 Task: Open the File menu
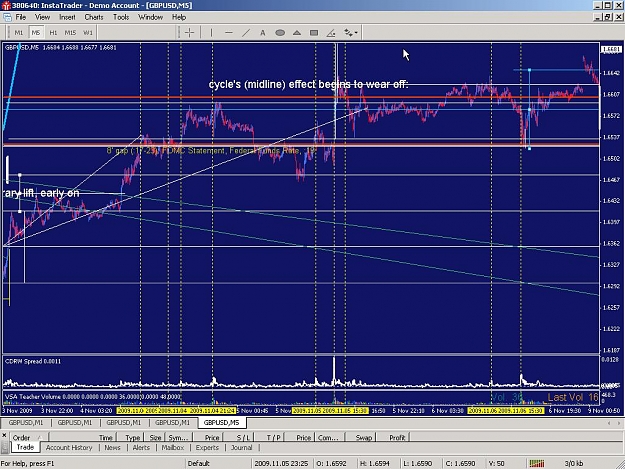21,17
